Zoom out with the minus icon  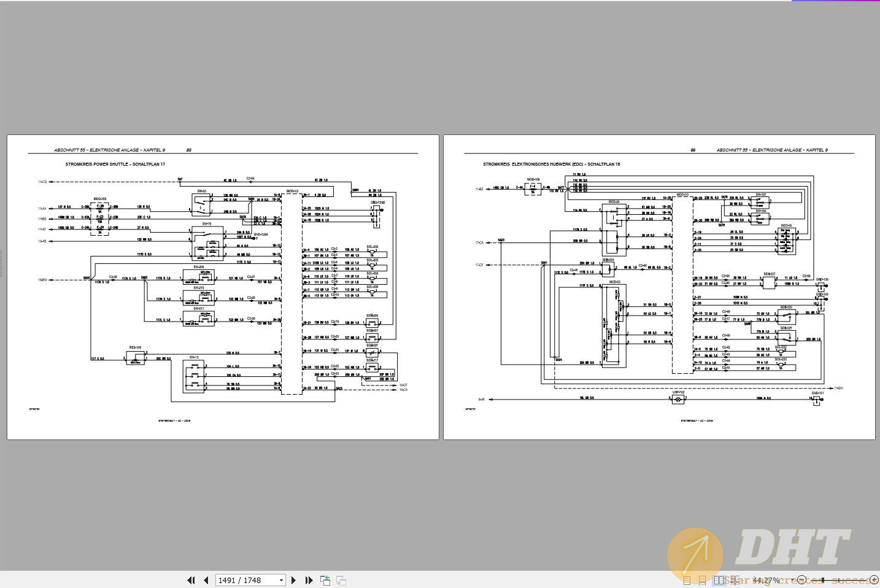point(801,579)
